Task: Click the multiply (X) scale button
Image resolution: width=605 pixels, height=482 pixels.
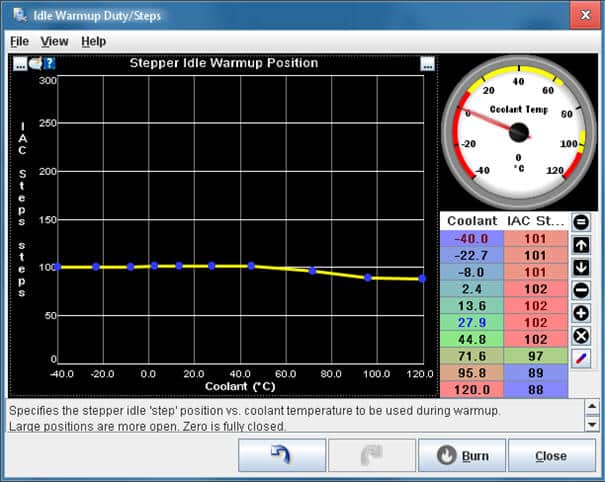Action: 580,336
